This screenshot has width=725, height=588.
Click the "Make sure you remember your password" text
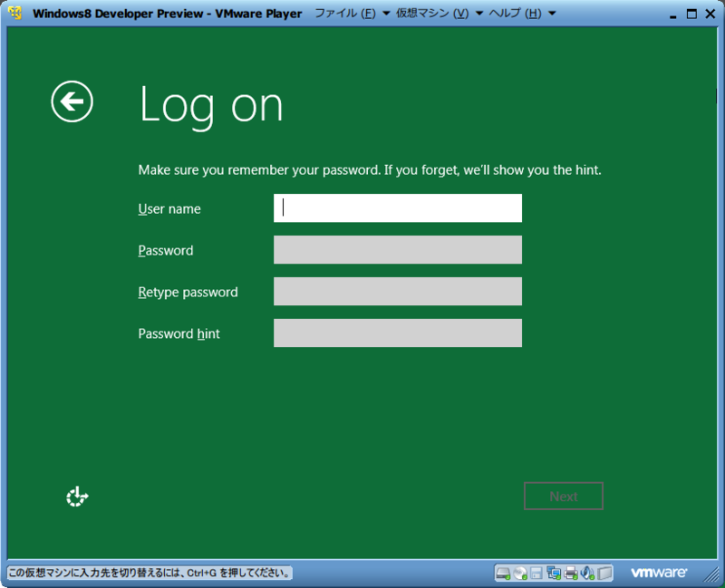(x=259, y=170)
